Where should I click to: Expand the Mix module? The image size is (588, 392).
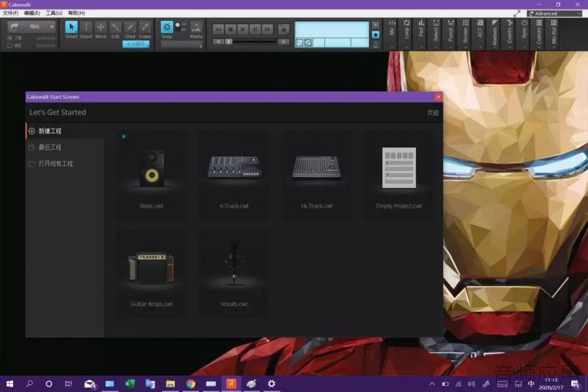coord(392,34)
